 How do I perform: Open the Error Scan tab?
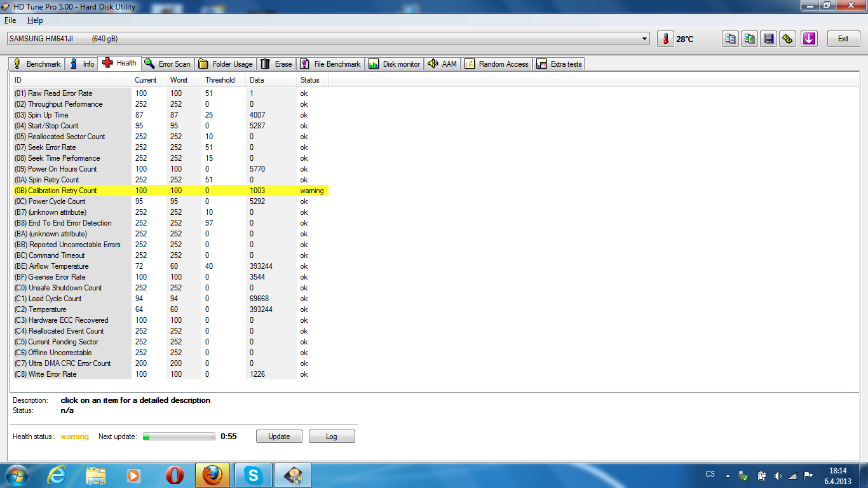point(168,64)
